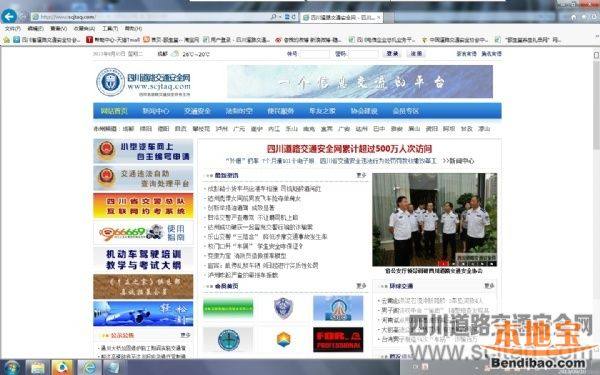Viewport: 600px width, 375px height.
Task: Open the 966669 使用指南 banner
Action: [x=143, y=233]
